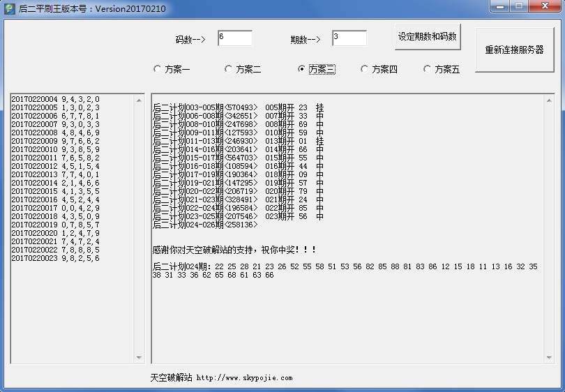Switch to the 方案四 option

tap(364, 69)
